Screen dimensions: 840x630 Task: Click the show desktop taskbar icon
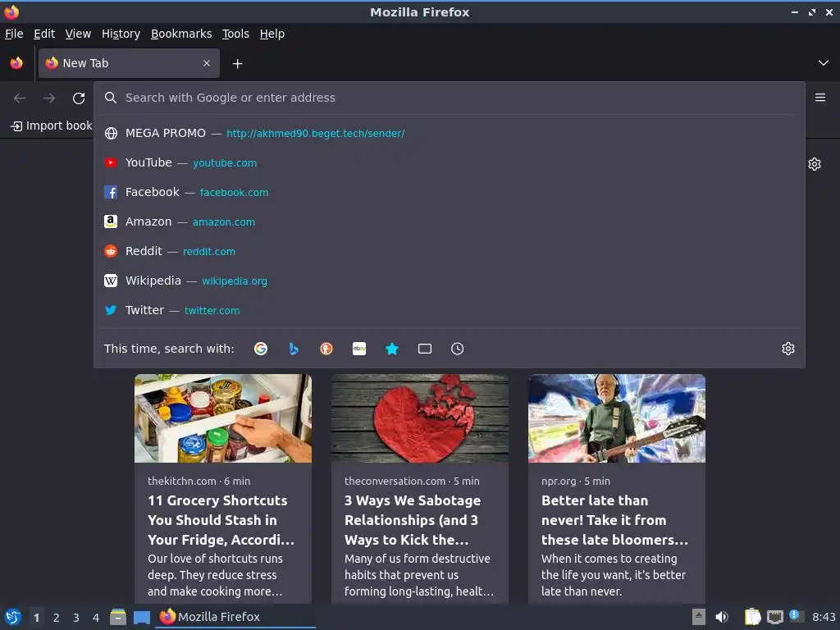pyautogui.click(x=142, y=618)
